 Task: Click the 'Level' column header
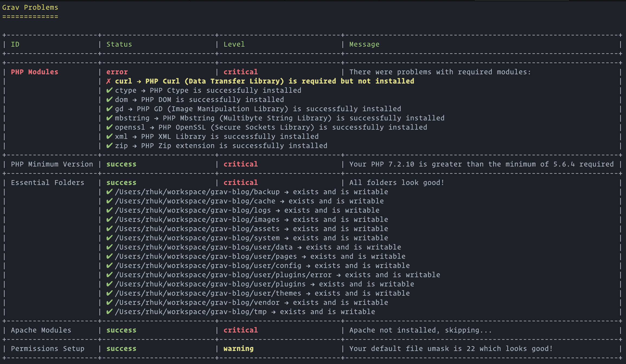234,44
